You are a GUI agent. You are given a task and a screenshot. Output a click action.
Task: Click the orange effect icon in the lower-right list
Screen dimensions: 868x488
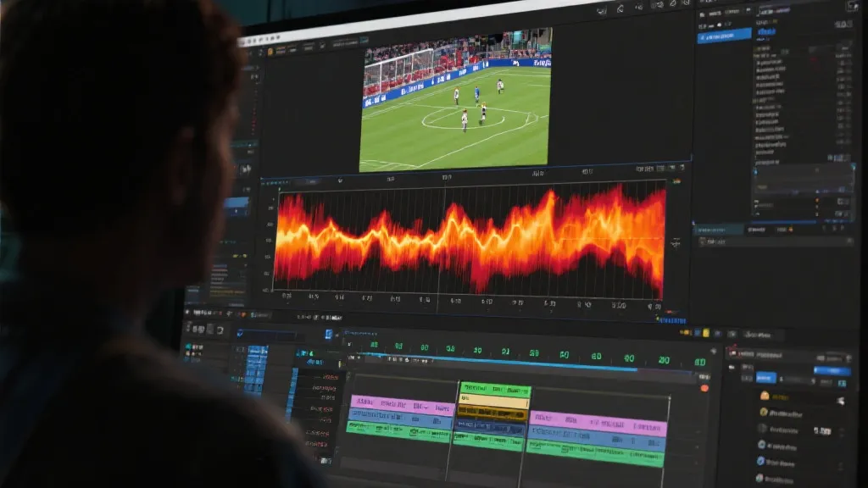tap(765, 396)
